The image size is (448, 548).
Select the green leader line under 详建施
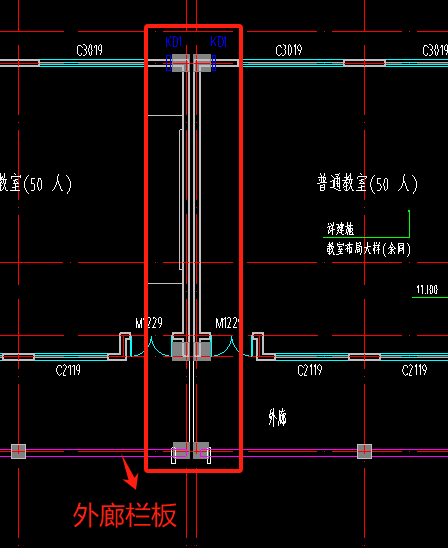click(x=367, y=237)
